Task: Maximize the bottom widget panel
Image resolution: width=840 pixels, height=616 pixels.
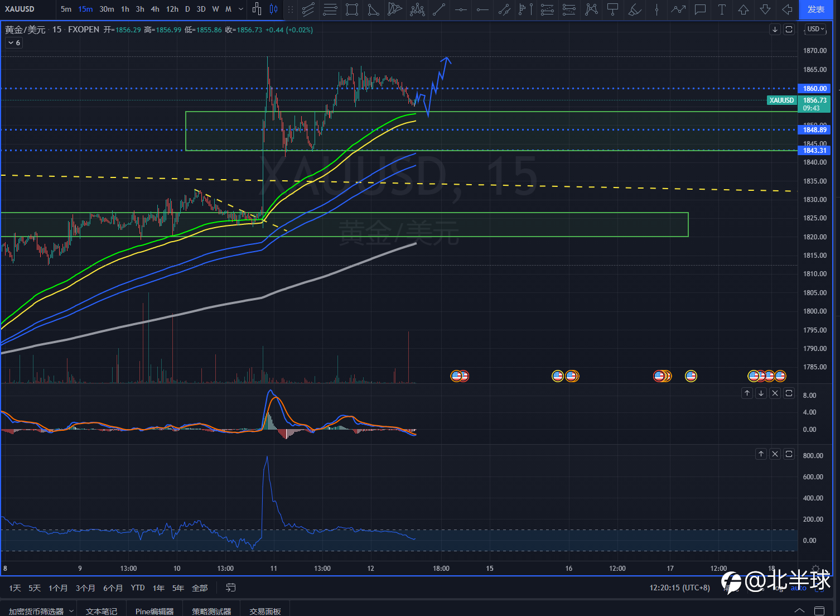Action: [x=819, y=610]
